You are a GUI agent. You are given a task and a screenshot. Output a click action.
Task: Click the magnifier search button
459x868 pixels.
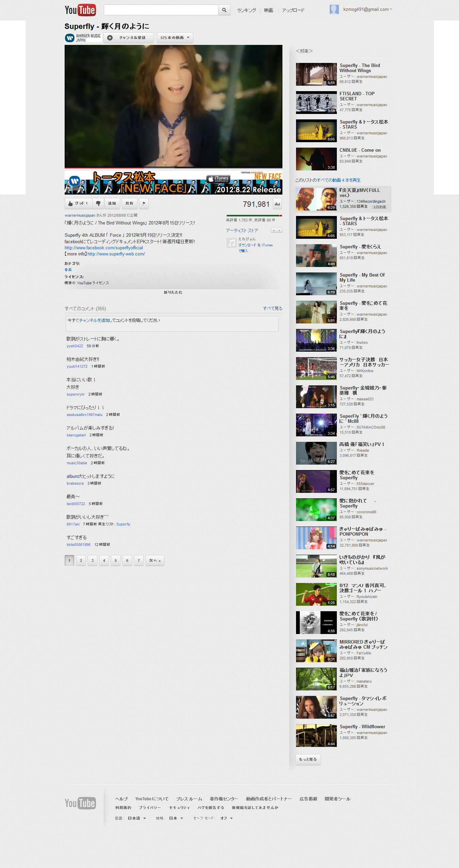click(224, 10)
